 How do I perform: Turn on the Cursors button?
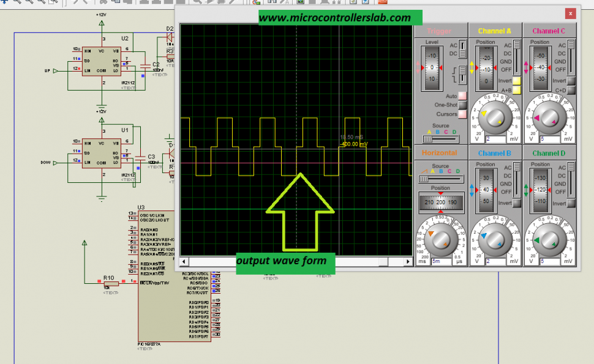[x=462, y=114]
